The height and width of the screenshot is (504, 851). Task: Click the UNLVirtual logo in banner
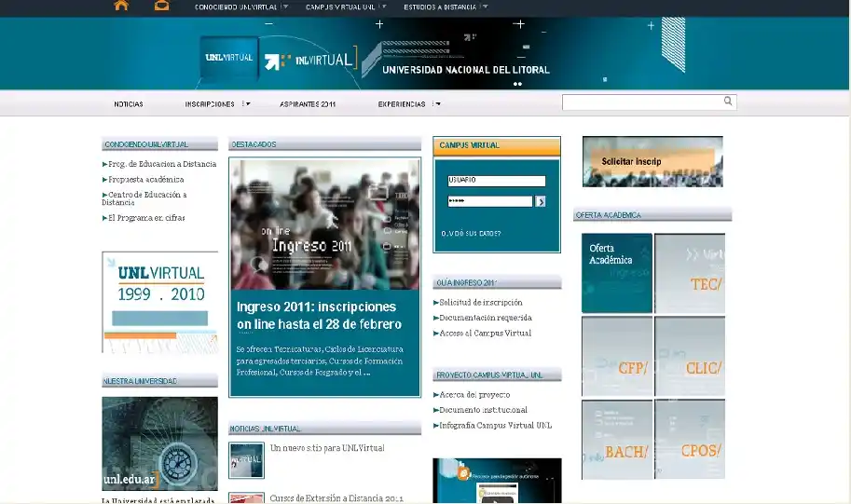click(x=229, y=58)
